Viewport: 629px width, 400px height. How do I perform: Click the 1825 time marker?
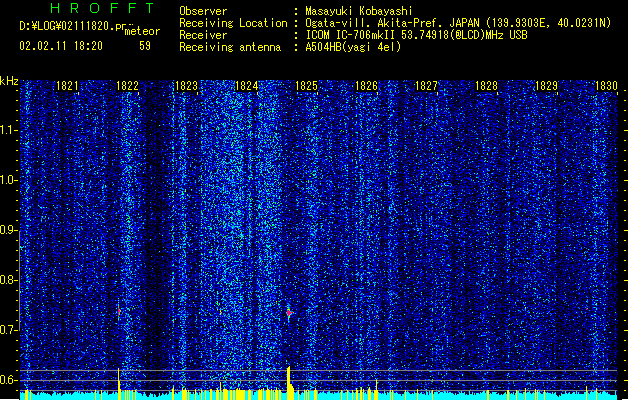tap(306, 86)
